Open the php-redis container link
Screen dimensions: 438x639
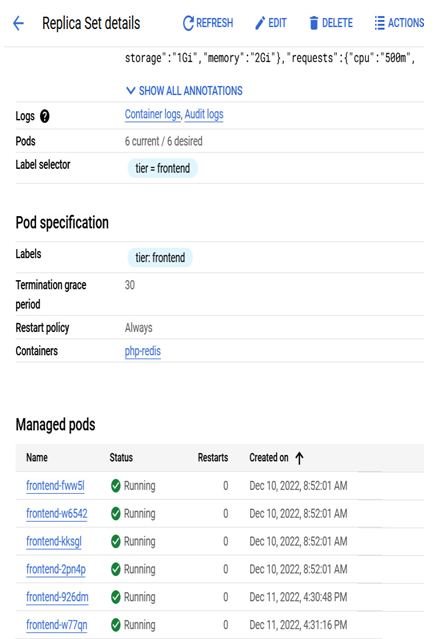point(143,351)
